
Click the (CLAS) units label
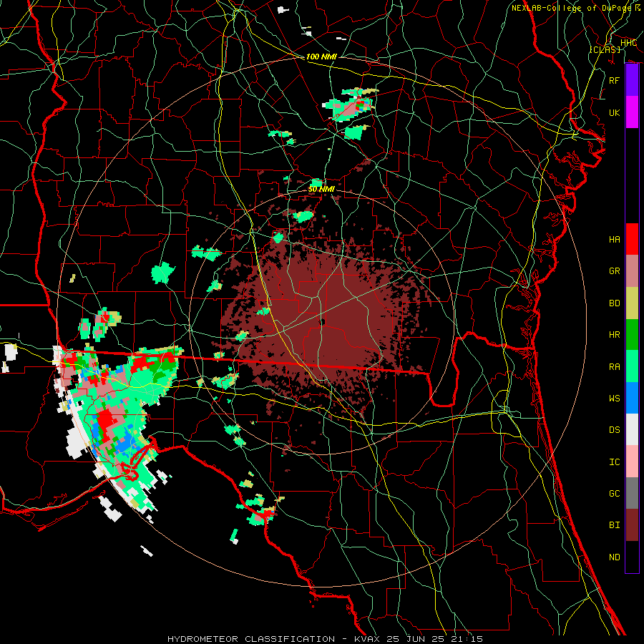click(x=605, y=49)
